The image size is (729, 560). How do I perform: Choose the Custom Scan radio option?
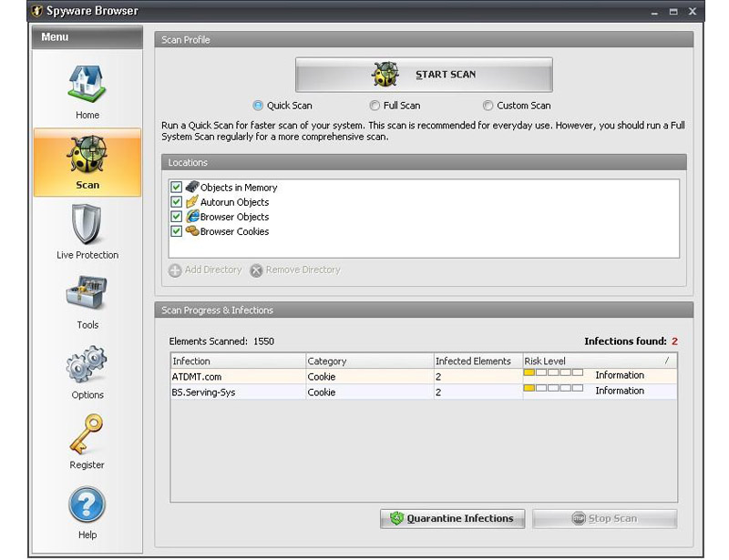[488, 106]
